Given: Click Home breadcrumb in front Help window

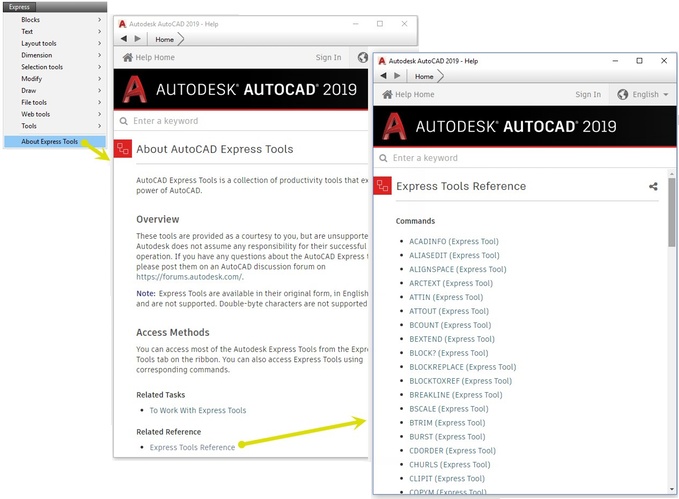Looking at the screenshot, I should (x=424, y=76).
